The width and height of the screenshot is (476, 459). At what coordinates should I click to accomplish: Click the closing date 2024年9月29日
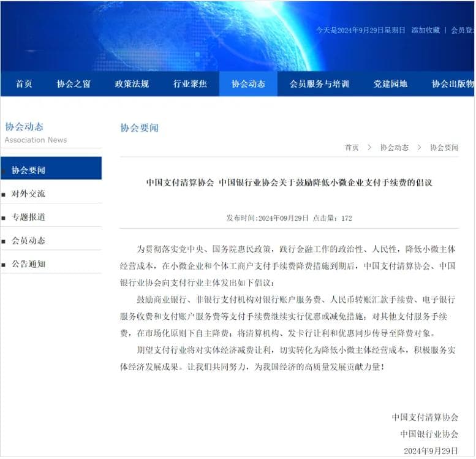(431, 451)
